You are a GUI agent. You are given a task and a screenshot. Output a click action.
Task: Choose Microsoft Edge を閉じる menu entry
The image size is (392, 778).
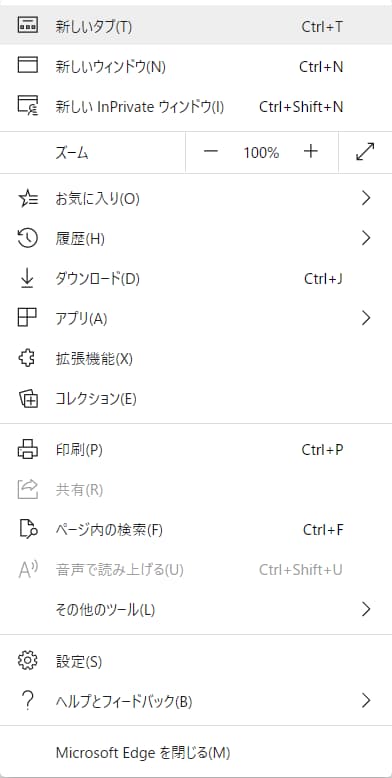tap(196, 753)
